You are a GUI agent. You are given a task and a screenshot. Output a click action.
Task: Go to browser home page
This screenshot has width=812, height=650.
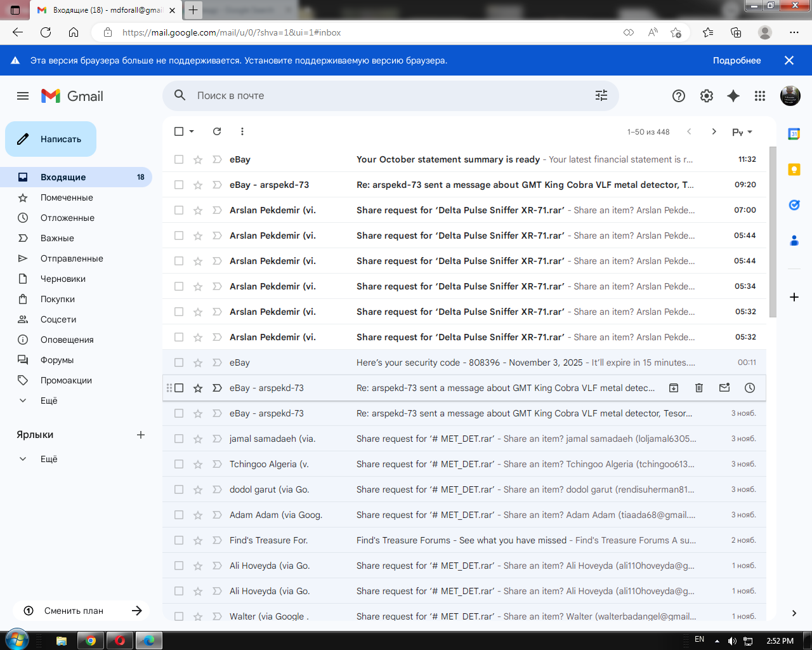click(x=74, y=32)
